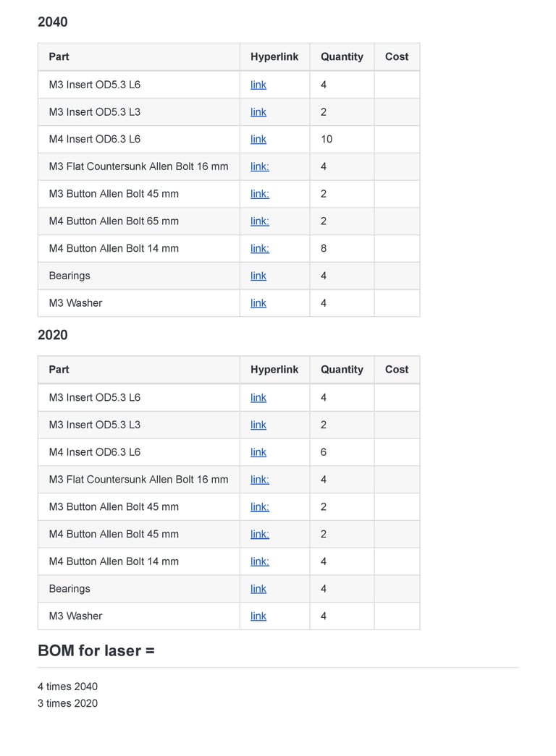Screen dimensions: 556x756
Task: Open link for M4 Insert OD6.3 L6 with quantity 6
Action: tap(258, 452)
